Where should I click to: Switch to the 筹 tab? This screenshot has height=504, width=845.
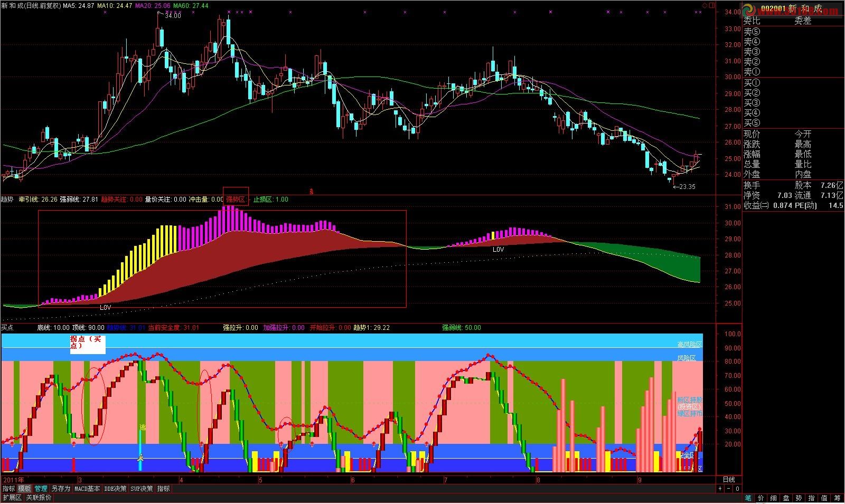[x=837, y=498]
